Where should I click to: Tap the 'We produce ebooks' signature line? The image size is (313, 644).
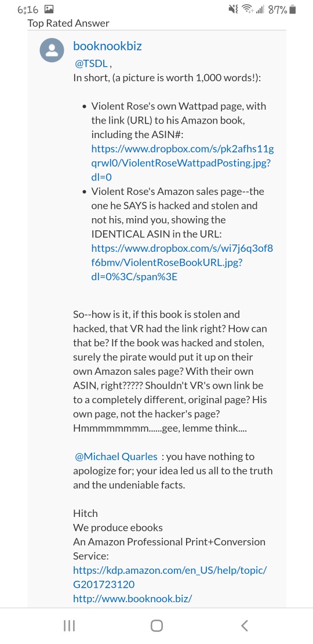coord(118,527)
